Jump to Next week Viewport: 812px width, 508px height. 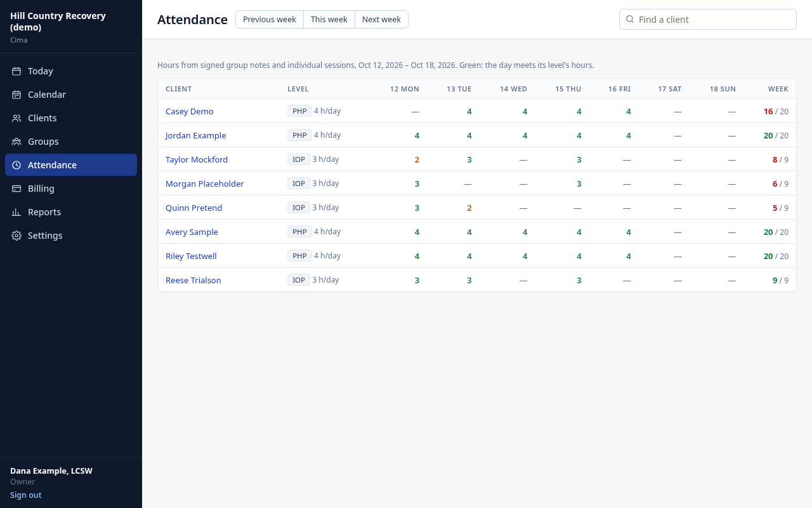click(x=381, y=19)
